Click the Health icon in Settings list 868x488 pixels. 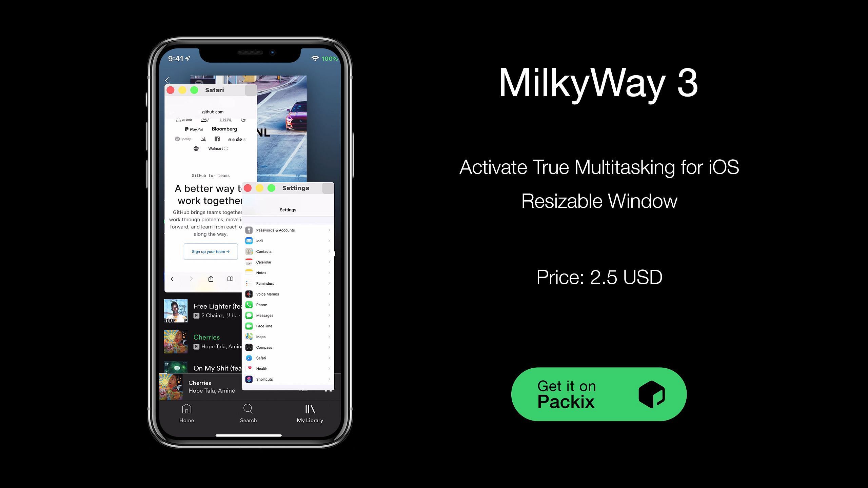pyautogui.click(x=250, y=368)
